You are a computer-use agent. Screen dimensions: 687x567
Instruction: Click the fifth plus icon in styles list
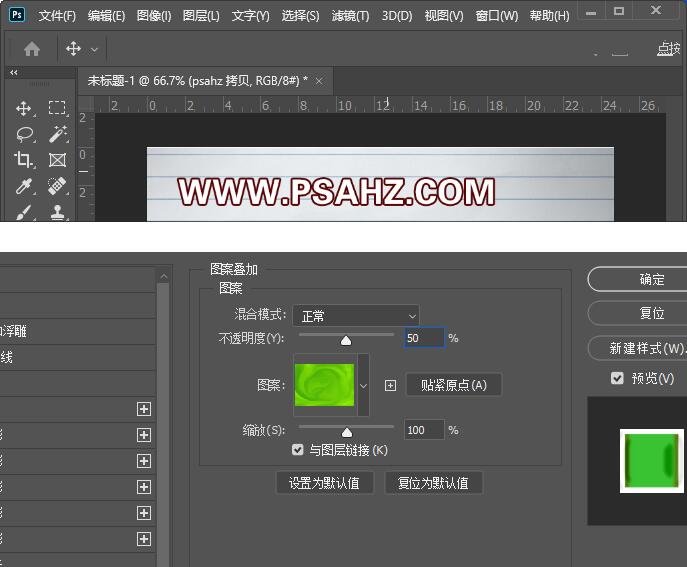point(144,513)
